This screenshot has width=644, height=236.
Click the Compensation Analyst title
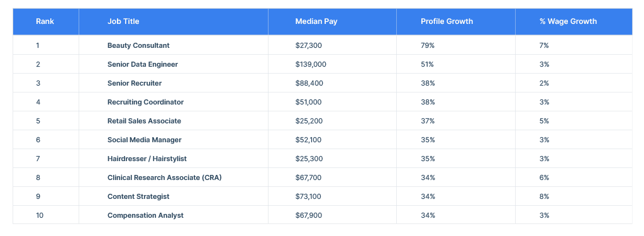tap(145, 215)
